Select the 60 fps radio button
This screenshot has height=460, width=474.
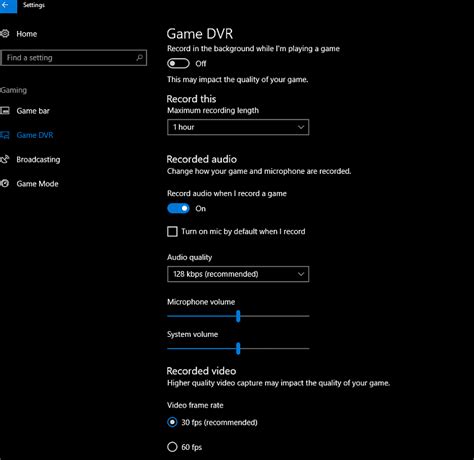click(x=172, y=447)
